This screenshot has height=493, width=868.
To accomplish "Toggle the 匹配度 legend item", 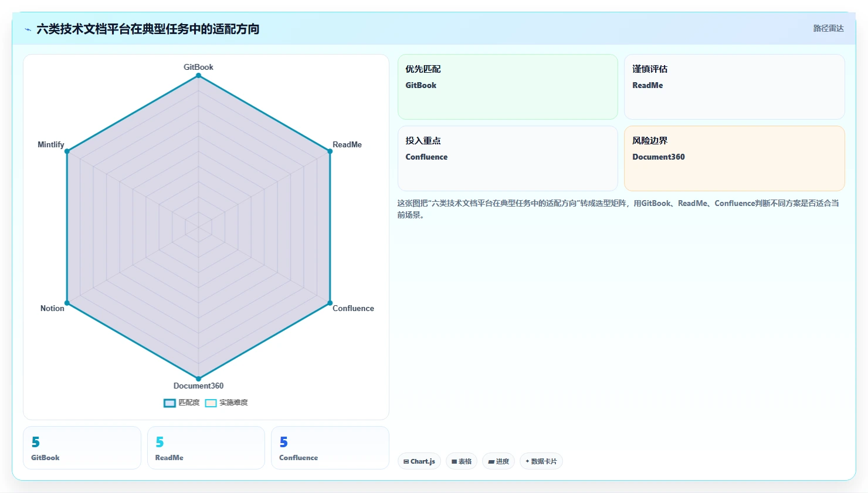I will (x=182, y=403).
